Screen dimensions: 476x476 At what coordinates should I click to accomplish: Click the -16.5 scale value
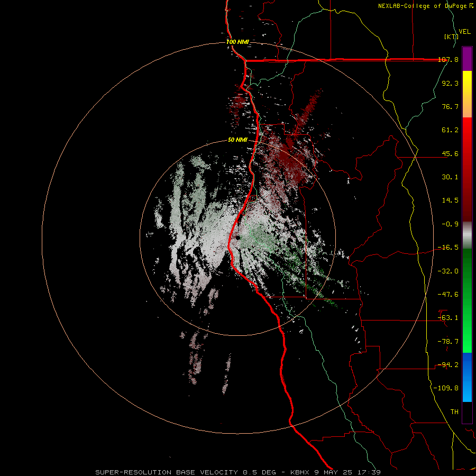(448, 248)
